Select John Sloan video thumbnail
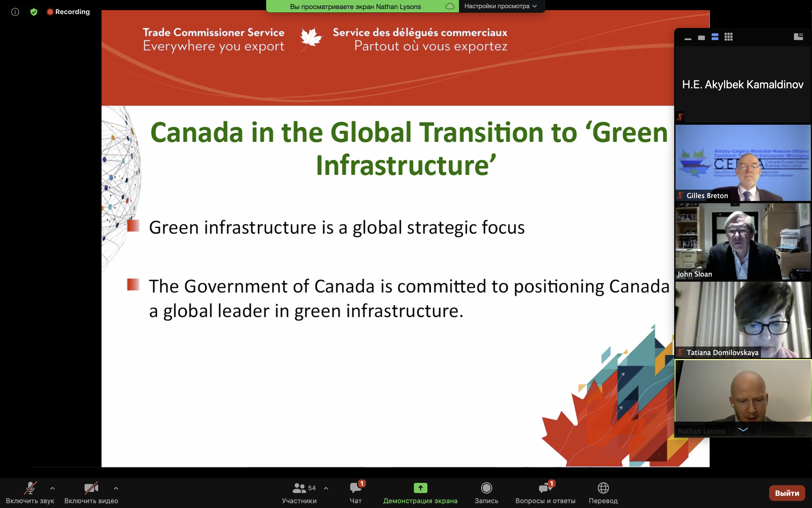 pyautogui.click(x=743, y=241)
